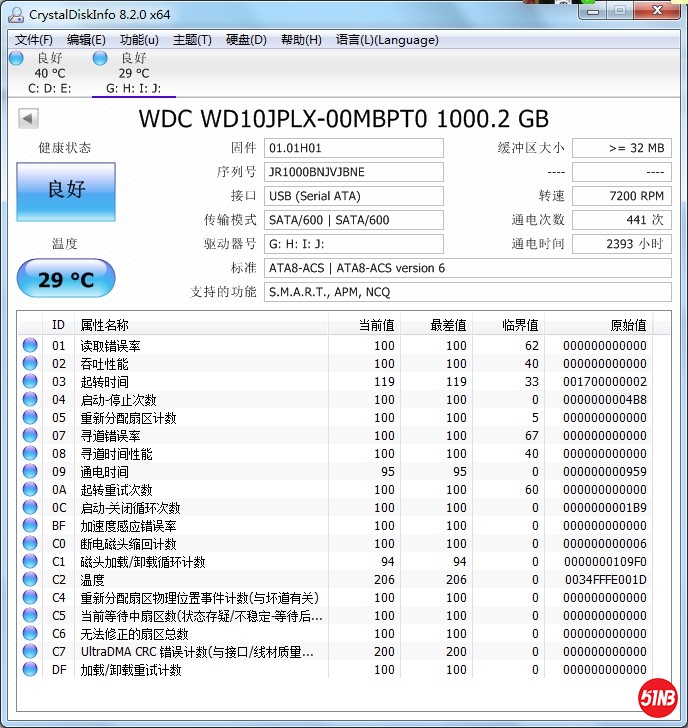The image size is (688, 728).
Task: Select the C: D: E: disk status orb
Action: click(x=16, y=59)
